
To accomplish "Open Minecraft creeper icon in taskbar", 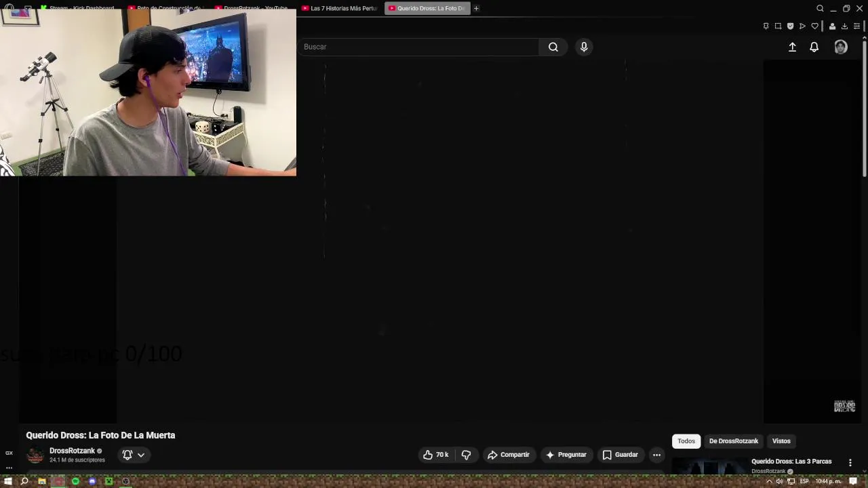I will [x=108, y=481].
